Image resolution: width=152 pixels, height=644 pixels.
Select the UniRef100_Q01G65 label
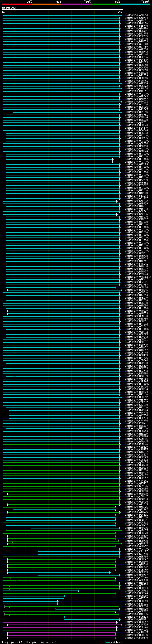point(136,112)
